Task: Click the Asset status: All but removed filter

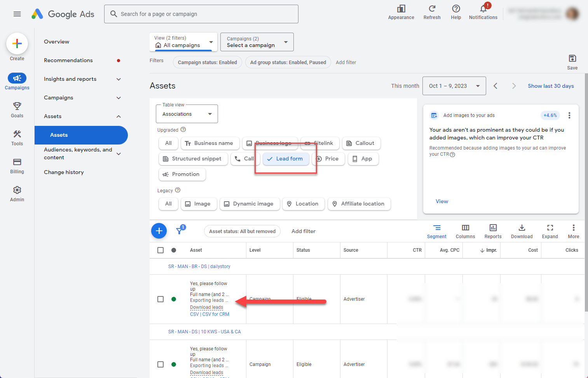Action: [242, 231]
